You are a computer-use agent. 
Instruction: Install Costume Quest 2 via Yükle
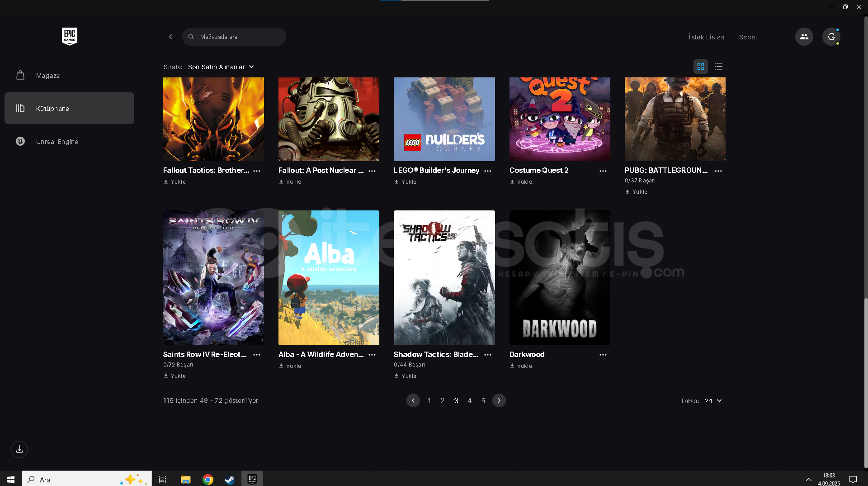521,182
